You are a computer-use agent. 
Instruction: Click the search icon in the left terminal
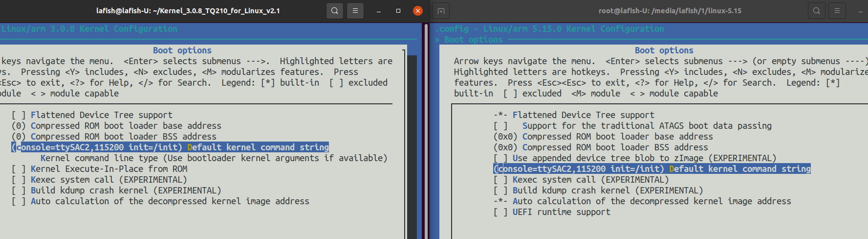[x=334, y=11]
